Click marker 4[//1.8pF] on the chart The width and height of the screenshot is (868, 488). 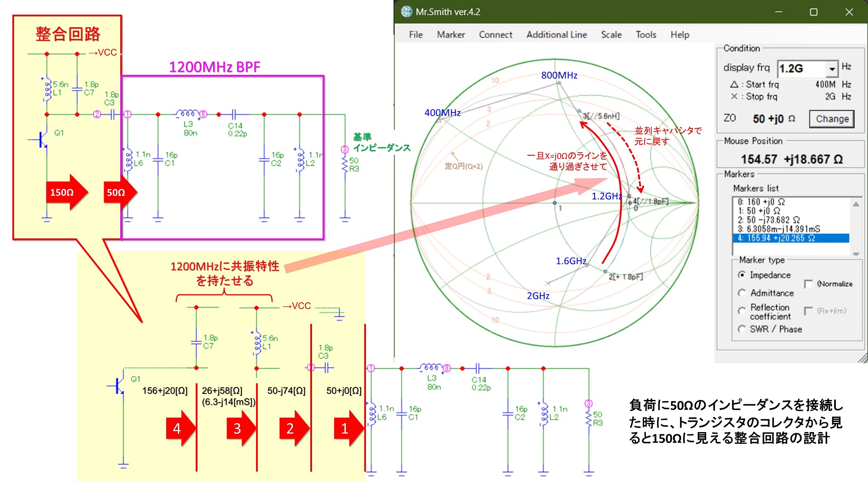pyautogui.click(x=629, y=196)
